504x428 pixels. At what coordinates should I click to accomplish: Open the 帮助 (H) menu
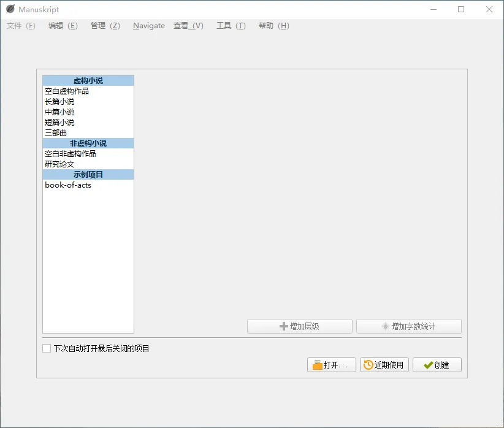274,26
